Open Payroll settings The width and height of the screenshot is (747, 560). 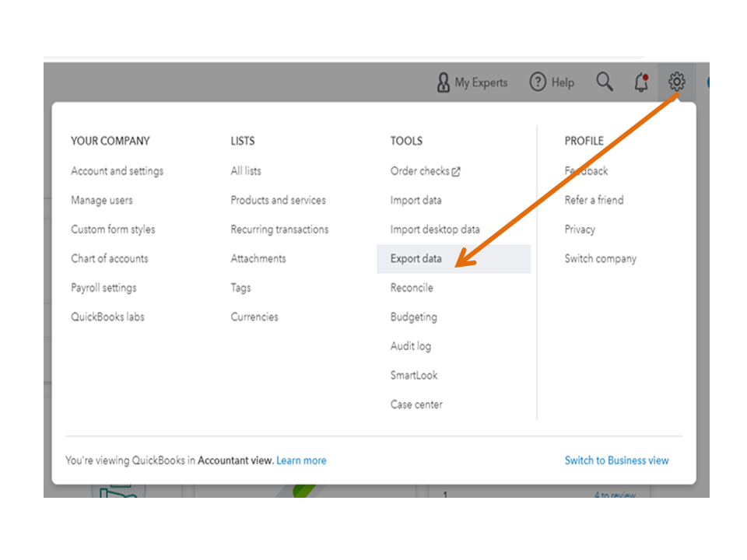tap(103, 288)
